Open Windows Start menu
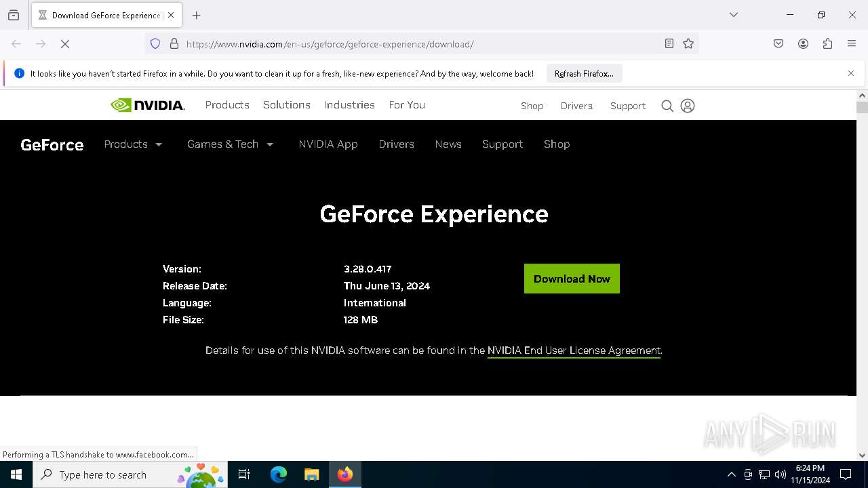The image size is (868, 488). pyautogui.click(x=16, y=474)
